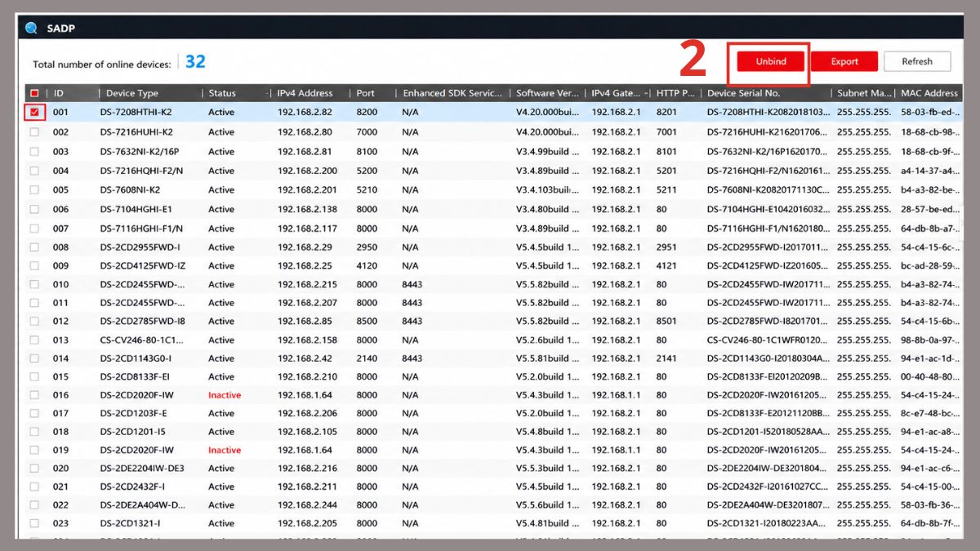Click HTTP port value 7001
This screenshot has width=980, height=551.
click(666, 132)
